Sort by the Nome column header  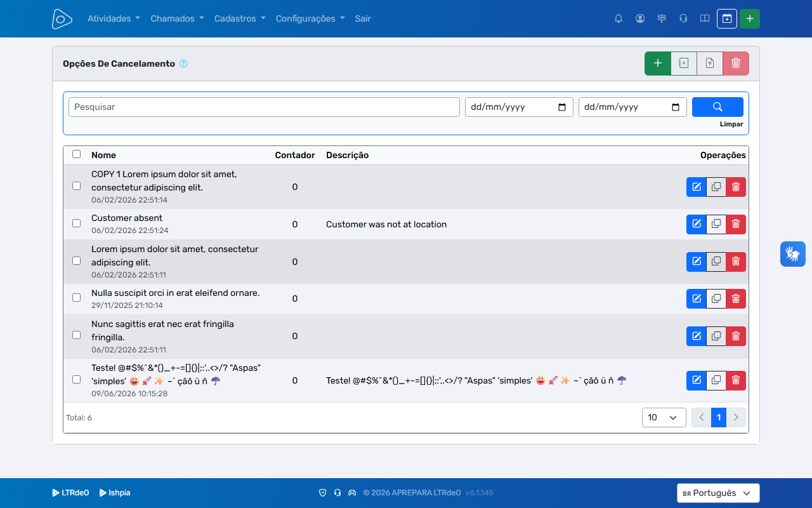tap(103, 155)
